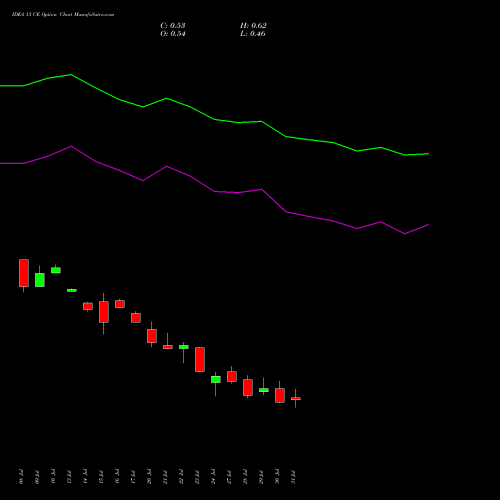The height and width of the screenshot is (500, 500).
Task: Click the chart title text at top left
Action: (x=63, y=15)
